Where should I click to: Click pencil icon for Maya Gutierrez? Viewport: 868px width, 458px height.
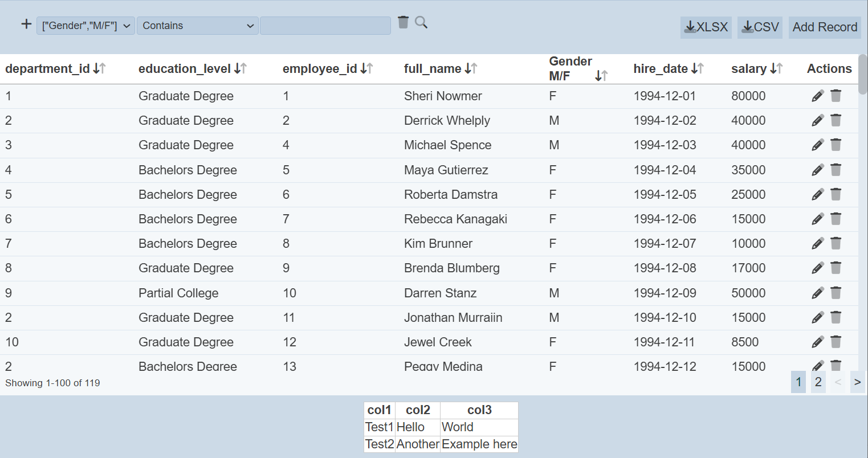817,170
